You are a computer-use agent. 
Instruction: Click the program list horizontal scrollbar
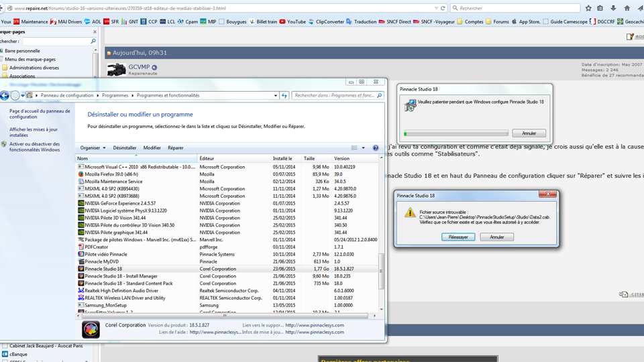[x=225, y=316]
